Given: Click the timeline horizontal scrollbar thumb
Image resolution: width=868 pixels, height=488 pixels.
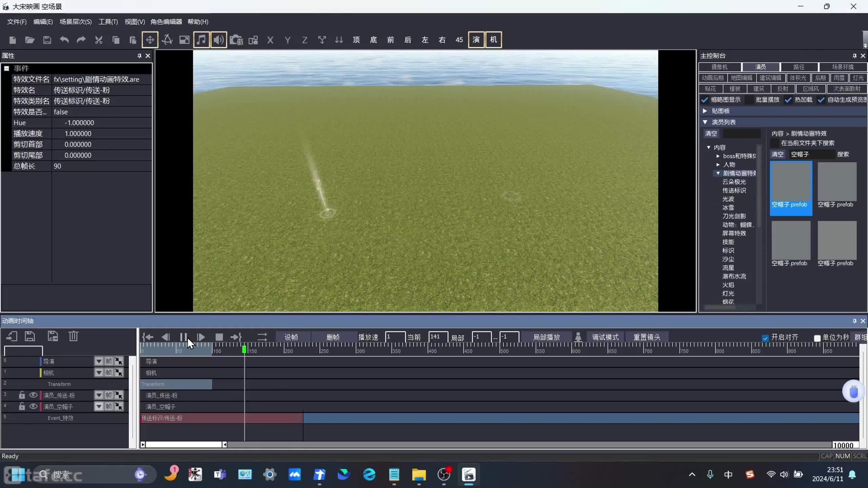Looking at the screenshot, I should (184, 445).
